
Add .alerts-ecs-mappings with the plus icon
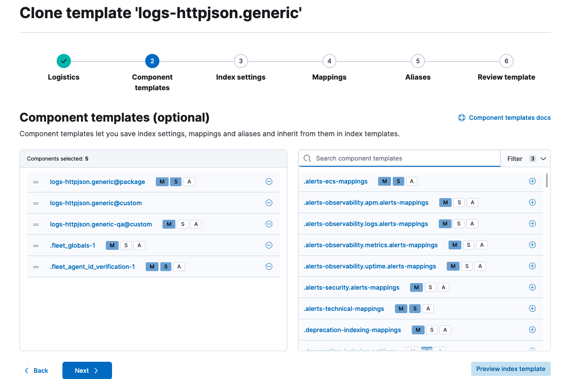tap(532, 181)
